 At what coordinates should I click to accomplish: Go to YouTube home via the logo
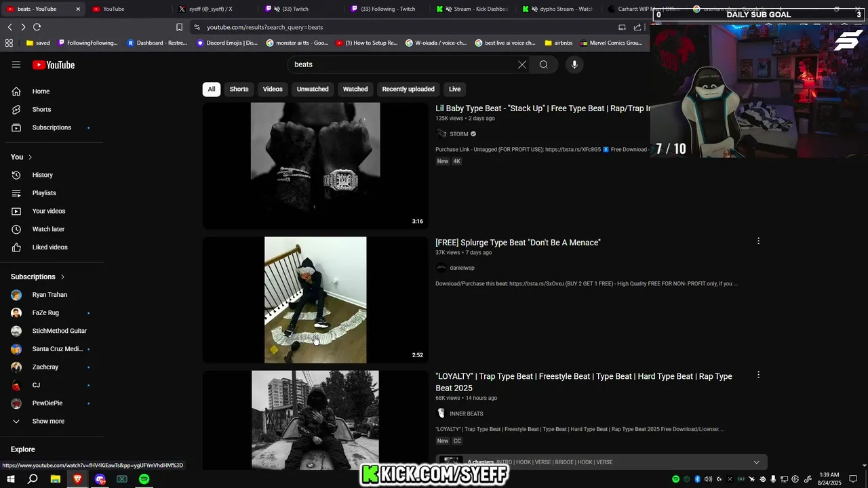click(x=54, y=65)
